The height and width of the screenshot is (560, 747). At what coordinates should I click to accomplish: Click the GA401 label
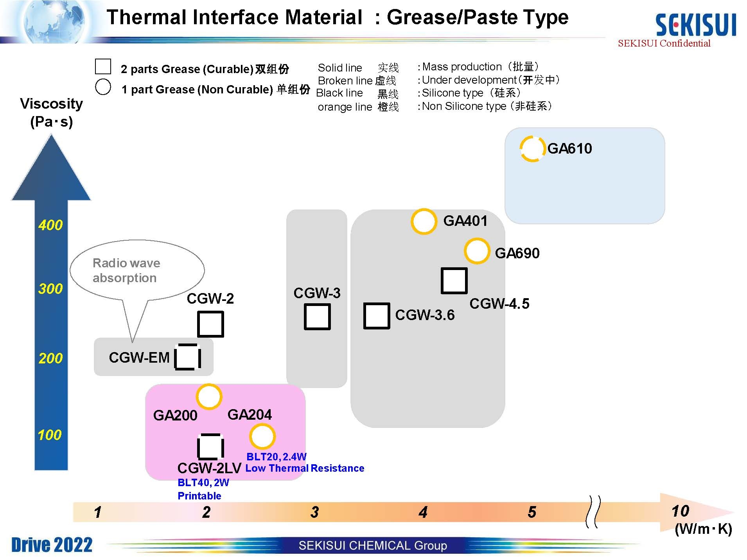coord(465,221)
